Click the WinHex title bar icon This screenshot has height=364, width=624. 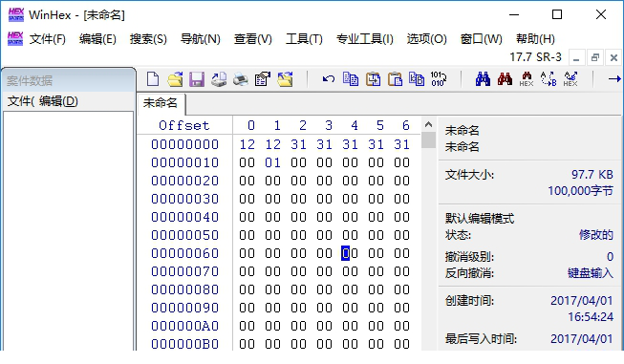16,14
